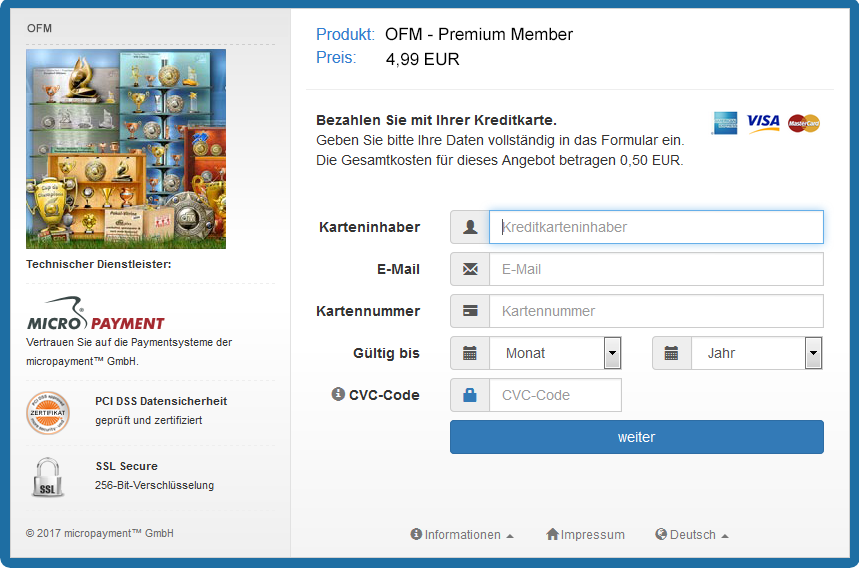Focus the Kartennummer input field
This screenshot has height=568, width=859.
(x=656, y=311)
